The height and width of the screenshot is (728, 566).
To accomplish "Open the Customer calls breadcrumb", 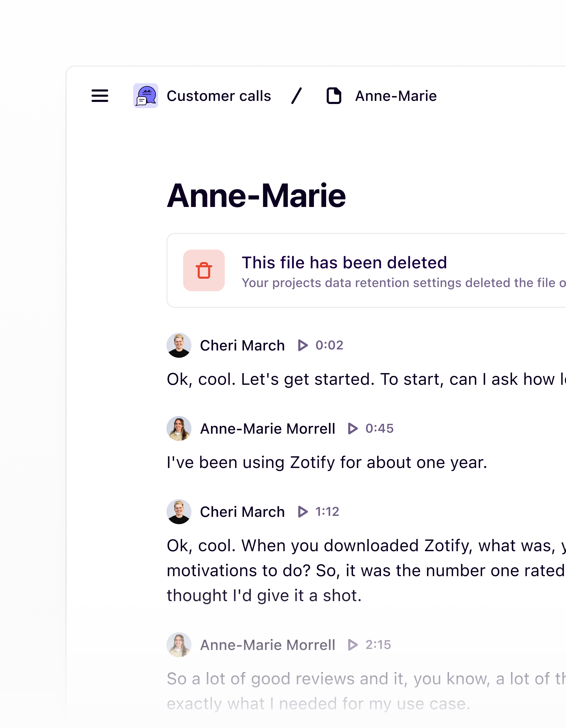I will point(219,96).
